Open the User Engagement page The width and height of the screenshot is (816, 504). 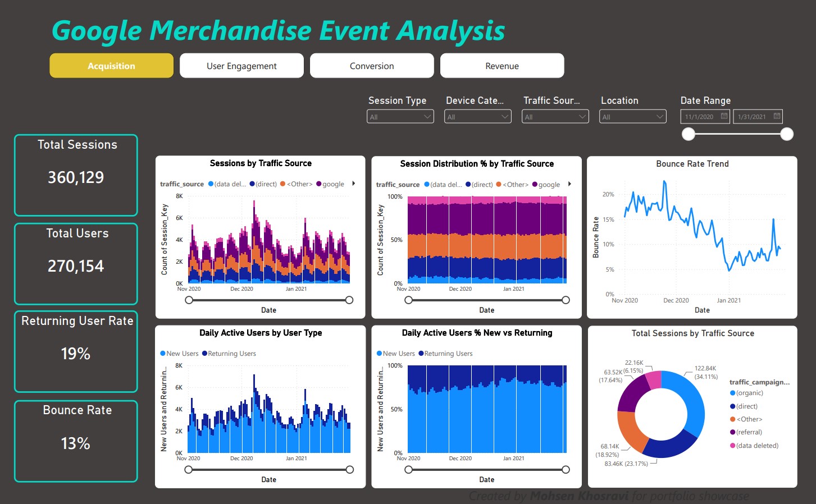click(241, 66)
